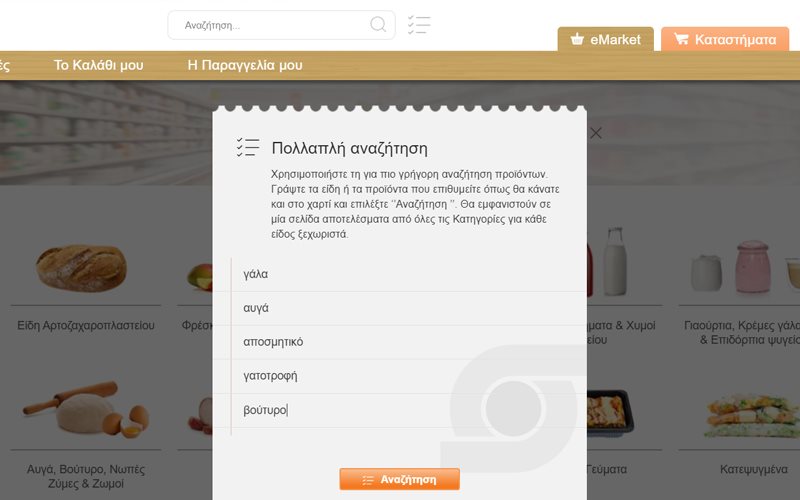Image resolution: width=800 pixels, height=500 pixels.
Task: Click the Καταστήματα cart icon
Action: [x=681, y=39]
